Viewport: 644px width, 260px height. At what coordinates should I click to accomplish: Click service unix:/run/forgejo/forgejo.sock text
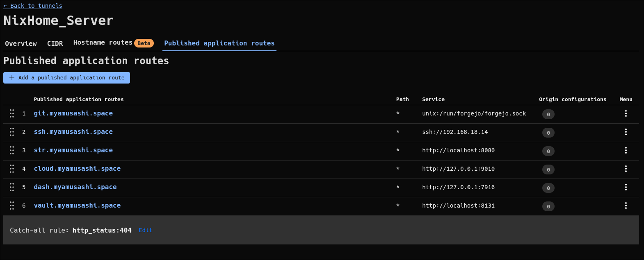pyautogui.click(x=474, y=113)
